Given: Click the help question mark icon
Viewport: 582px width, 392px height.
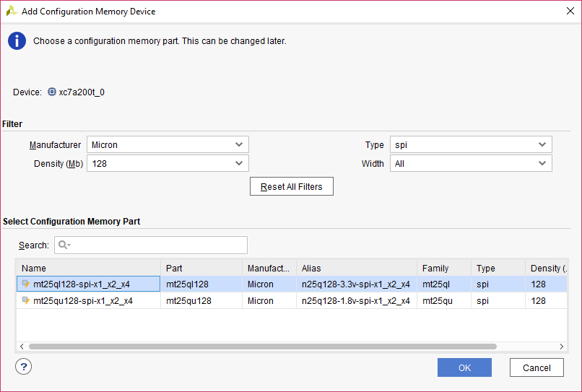Looking at the screenshot, I should point(23,367).
